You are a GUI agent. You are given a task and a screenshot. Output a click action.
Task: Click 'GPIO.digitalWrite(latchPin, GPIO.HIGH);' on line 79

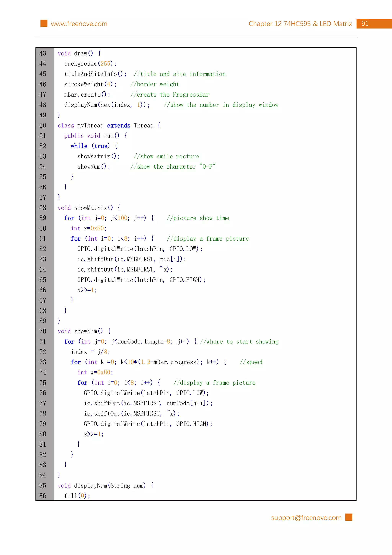coord(148,424)
